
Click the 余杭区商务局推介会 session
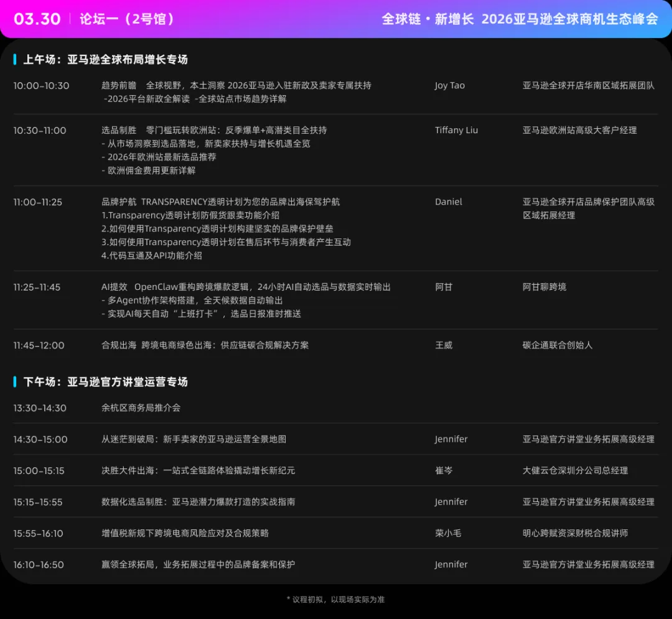click(x=141, y=408)
